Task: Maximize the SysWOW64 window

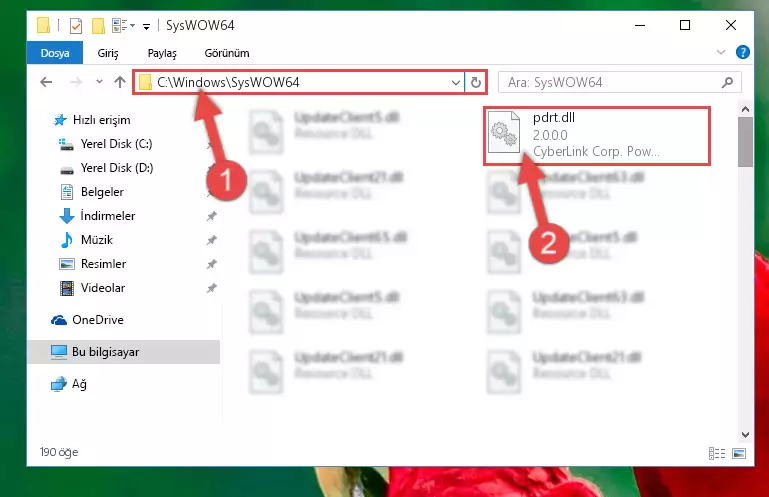Action: (x=685, y=25)
